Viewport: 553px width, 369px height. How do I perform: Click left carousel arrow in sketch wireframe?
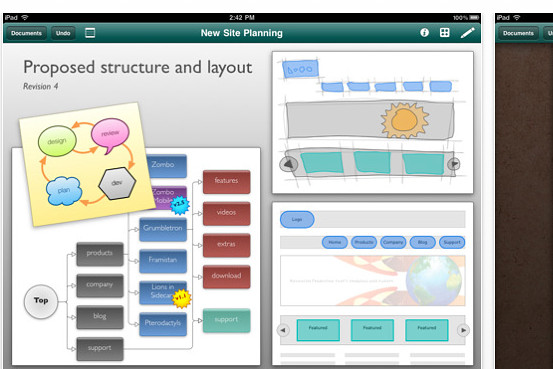pos(289,164)
